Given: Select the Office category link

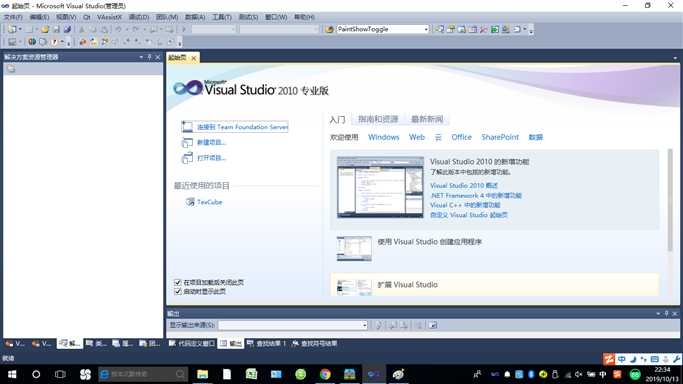Looking at the screenshot, I should click(461, 137).
